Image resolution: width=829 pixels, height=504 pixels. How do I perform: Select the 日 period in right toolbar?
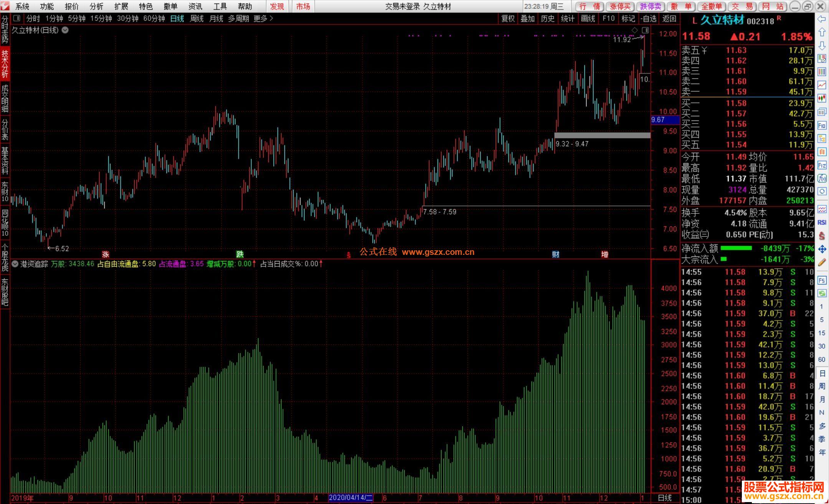point(822,373)
